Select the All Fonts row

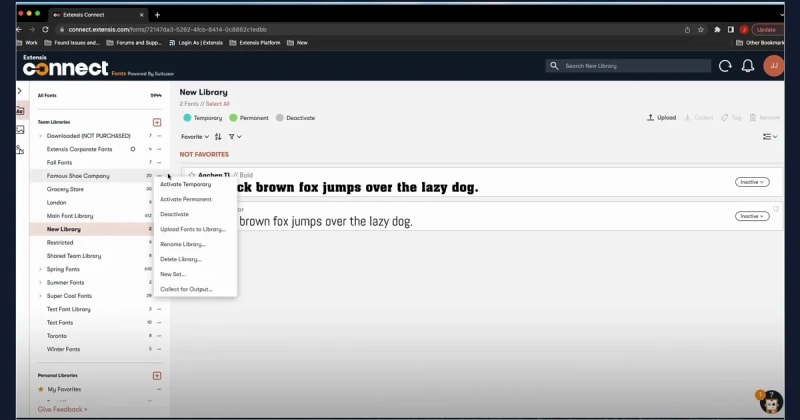pos(99,95)
